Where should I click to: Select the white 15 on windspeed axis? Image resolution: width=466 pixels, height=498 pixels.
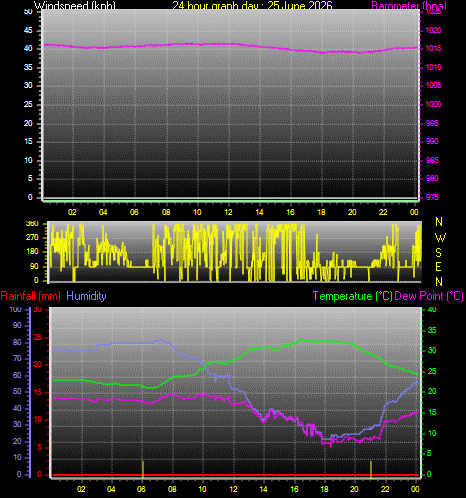point(28,141)
